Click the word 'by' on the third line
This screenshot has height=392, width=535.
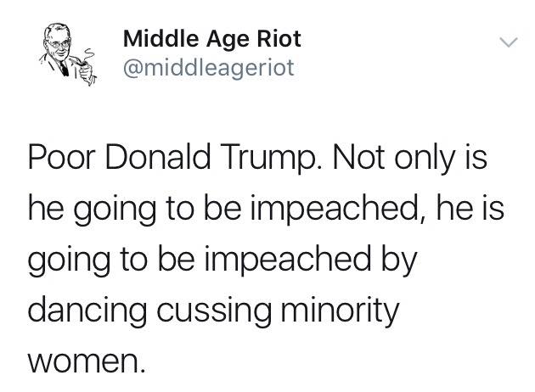[x=399, y=259]
